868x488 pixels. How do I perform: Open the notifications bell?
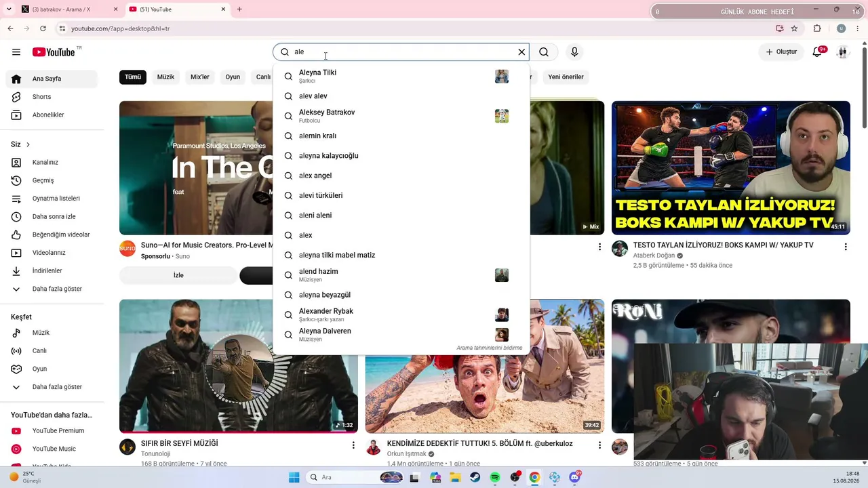817,52
